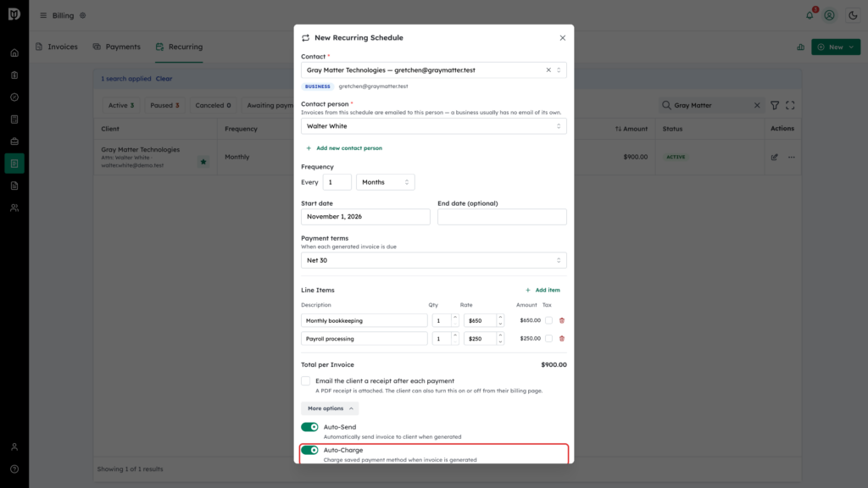
Task: Open more actions for Gray Matter row
Action: point(792,157)
